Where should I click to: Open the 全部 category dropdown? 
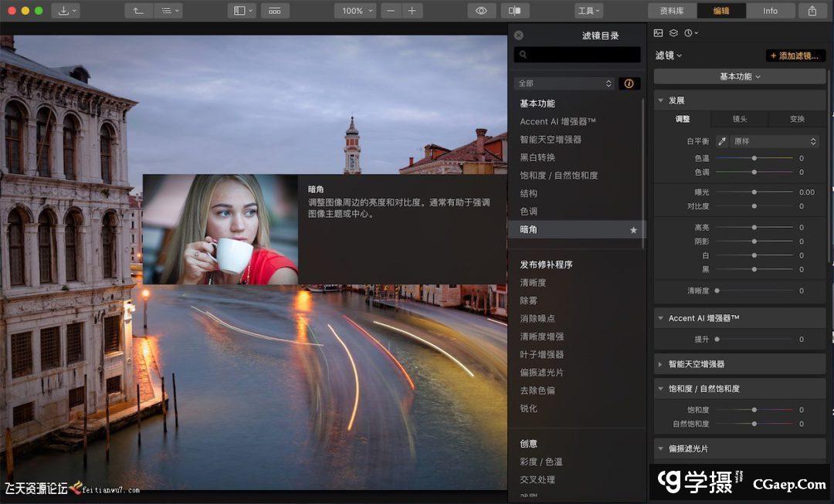564,83
